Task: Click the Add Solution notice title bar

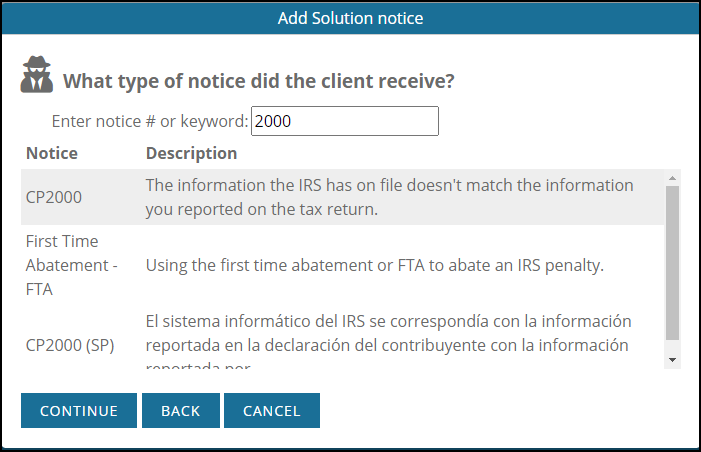Action: pos(350,18)
